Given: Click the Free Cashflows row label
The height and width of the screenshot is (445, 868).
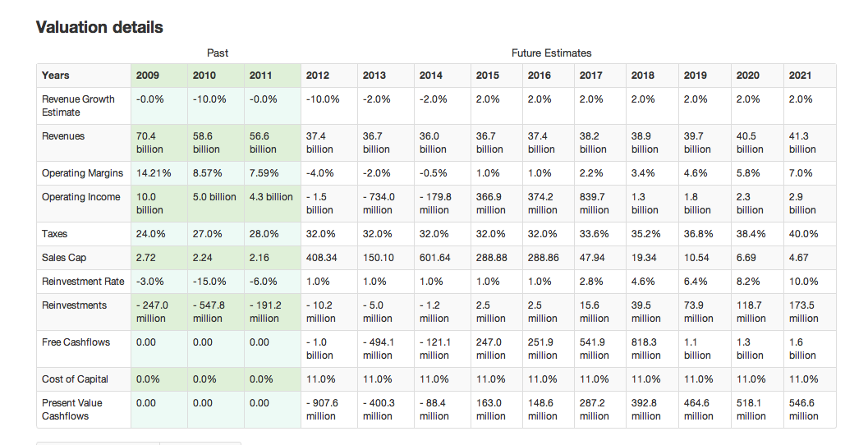Looking at the screenshot, I should pyautogui.click(x=76, y=342).
